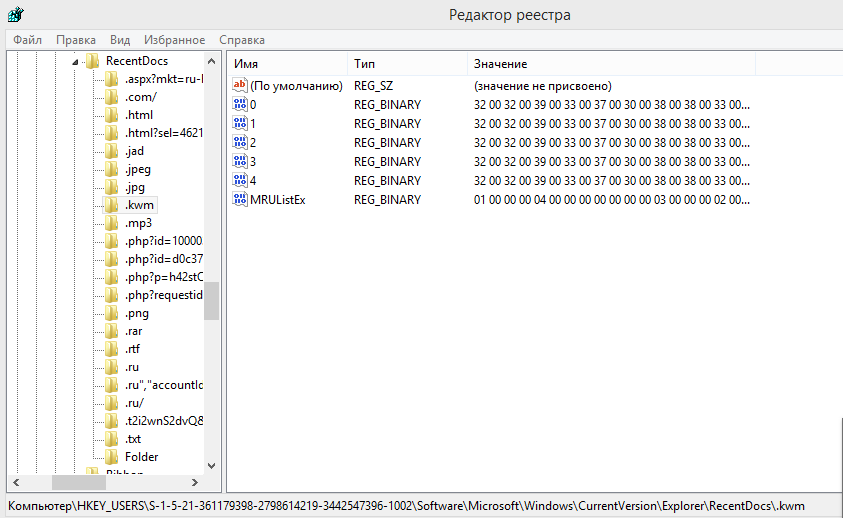Screen dimensions: 843x518
Task: Open the Файл menu
Action: pyautogui.click(x=27, y=40)
